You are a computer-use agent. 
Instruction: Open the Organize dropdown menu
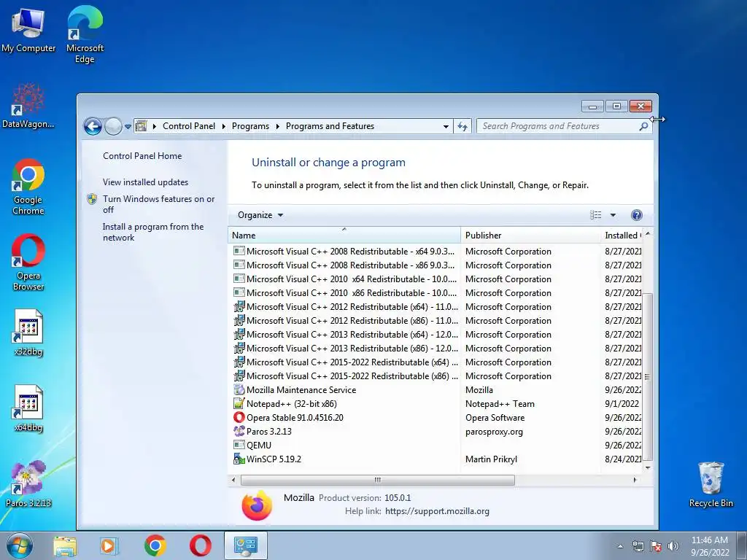[260, 215]
